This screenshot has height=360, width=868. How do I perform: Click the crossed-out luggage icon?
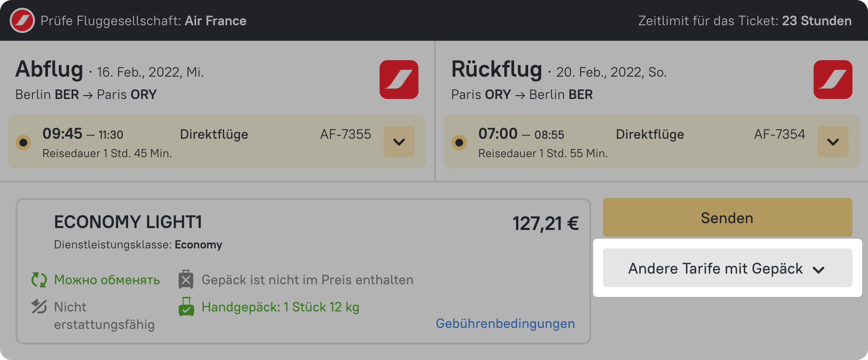pyautogui.click(x=186, y=280)
